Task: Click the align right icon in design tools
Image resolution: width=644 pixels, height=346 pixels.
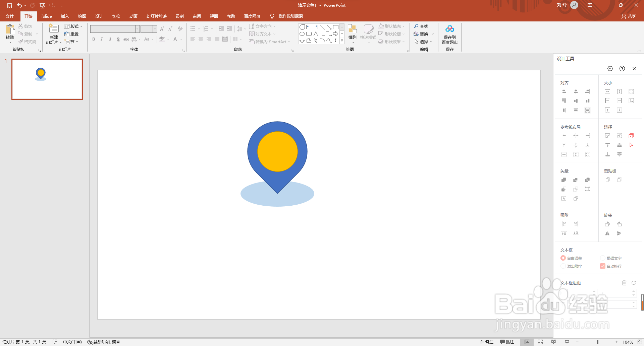Action: click(587, 91)
